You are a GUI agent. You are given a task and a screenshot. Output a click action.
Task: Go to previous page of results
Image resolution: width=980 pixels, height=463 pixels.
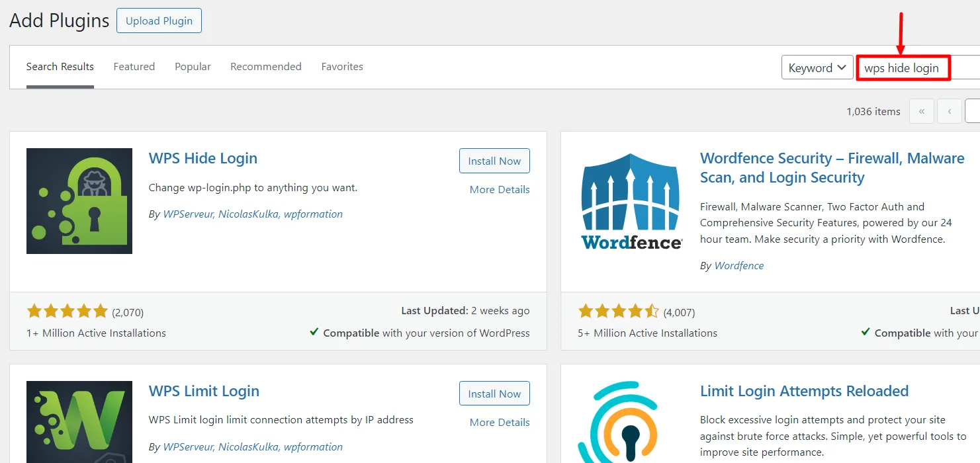tap(950, 111)
